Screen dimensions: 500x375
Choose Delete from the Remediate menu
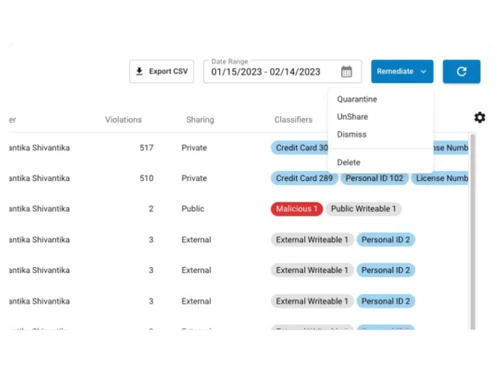click(349, 162)
